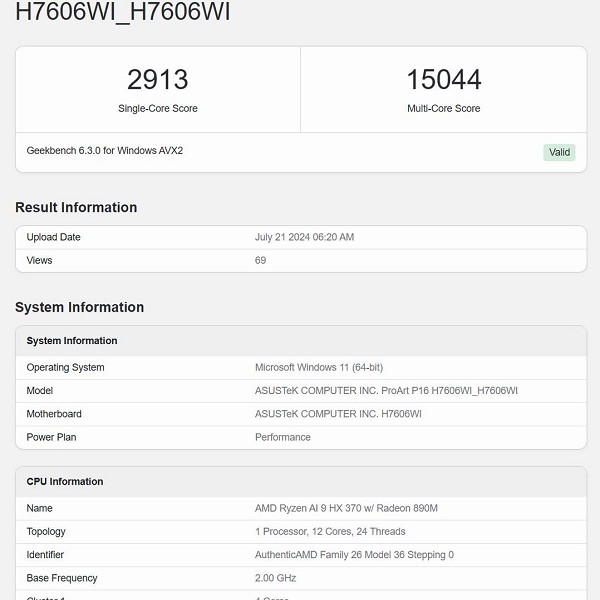Click the 'ProArt P16 H7606WI_H7606WI' model value
The height and width of the screenshot is (600, 600).
point(386,391)
